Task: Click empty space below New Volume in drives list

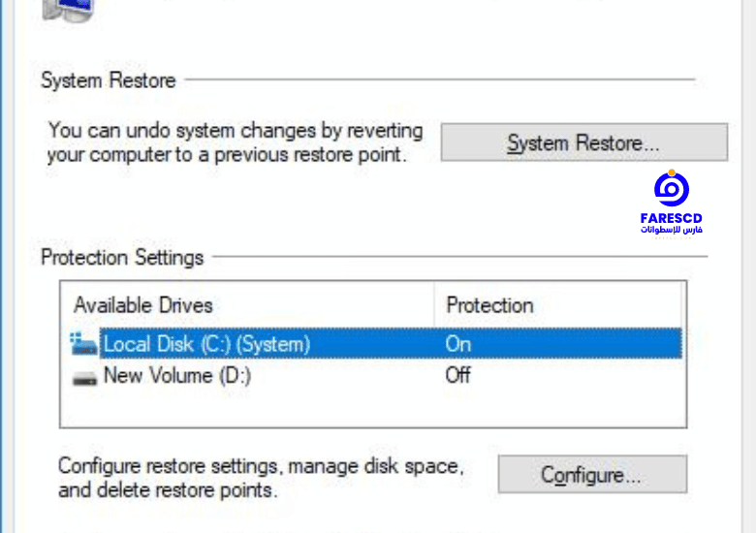Action: tap(373, 409)
